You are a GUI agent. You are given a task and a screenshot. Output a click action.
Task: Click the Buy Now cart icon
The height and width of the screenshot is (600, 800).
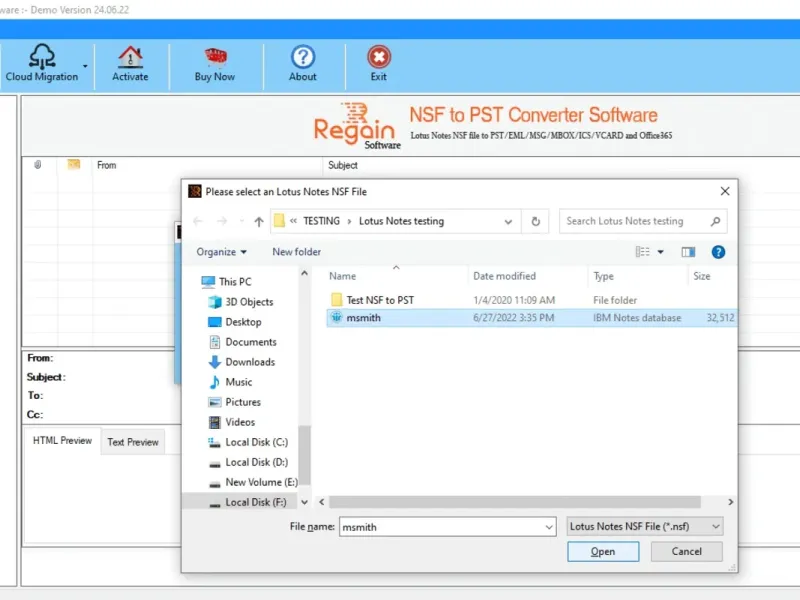pyautogui.click(x=215, y=57)
